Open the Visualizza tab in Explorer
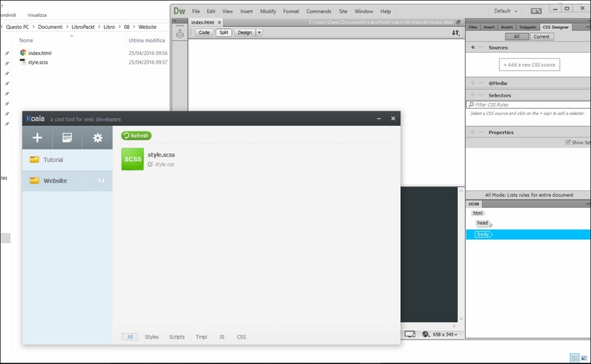Image resolution: width=591 pixels, height=364 pixels. [x=37, y=15]
